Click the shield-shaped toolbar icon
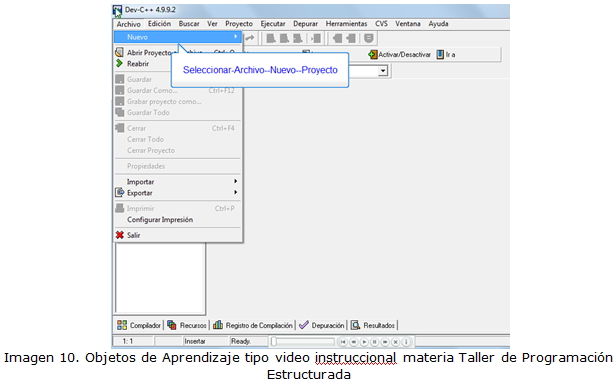The image size is (616, 384). click(368, 38)
